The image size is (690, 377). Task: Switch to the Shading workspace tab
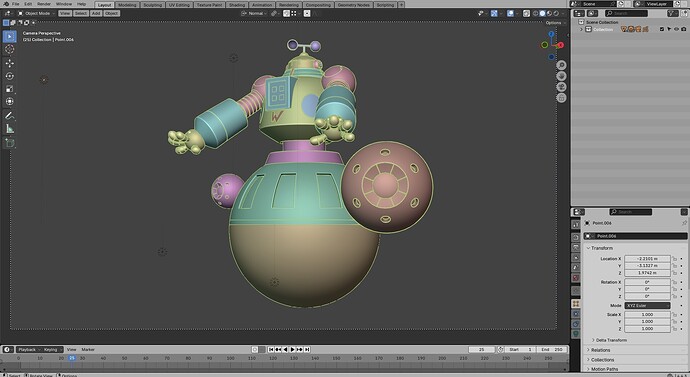pyautogui.click(x=237, y=5)
